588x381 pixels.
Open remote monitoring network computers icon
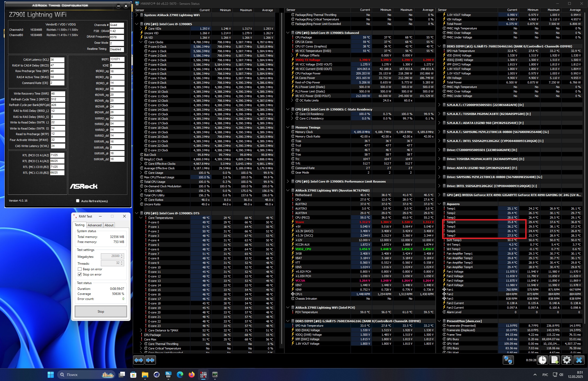[508, 360]
